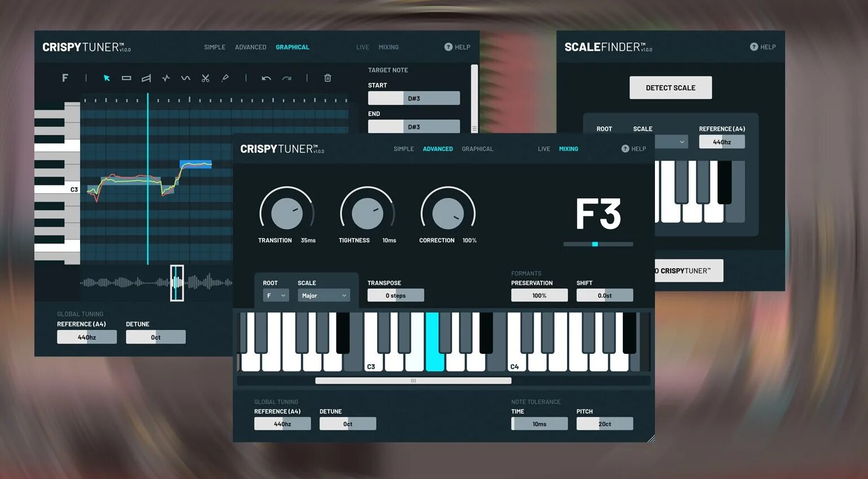Click the pitch deviation meter under F3
Image resolution: width=868 pixels, height=479 pixels.
(x=598, y=244)
